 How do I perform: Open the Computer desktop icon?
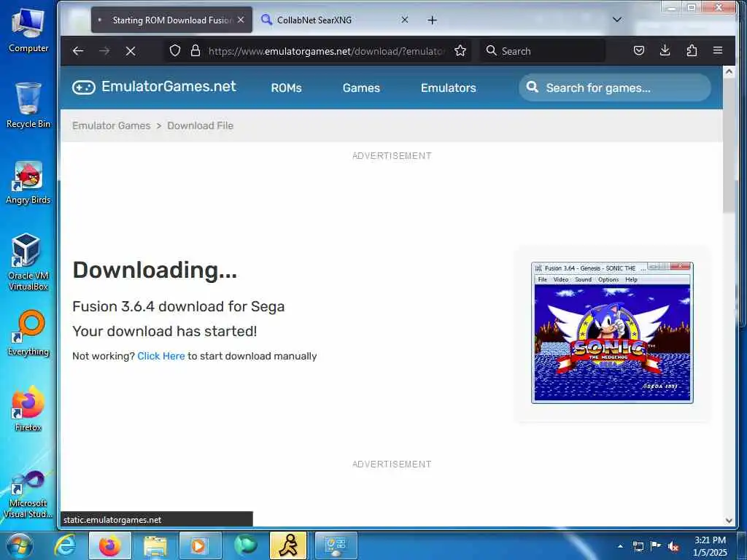pos(28,30)
